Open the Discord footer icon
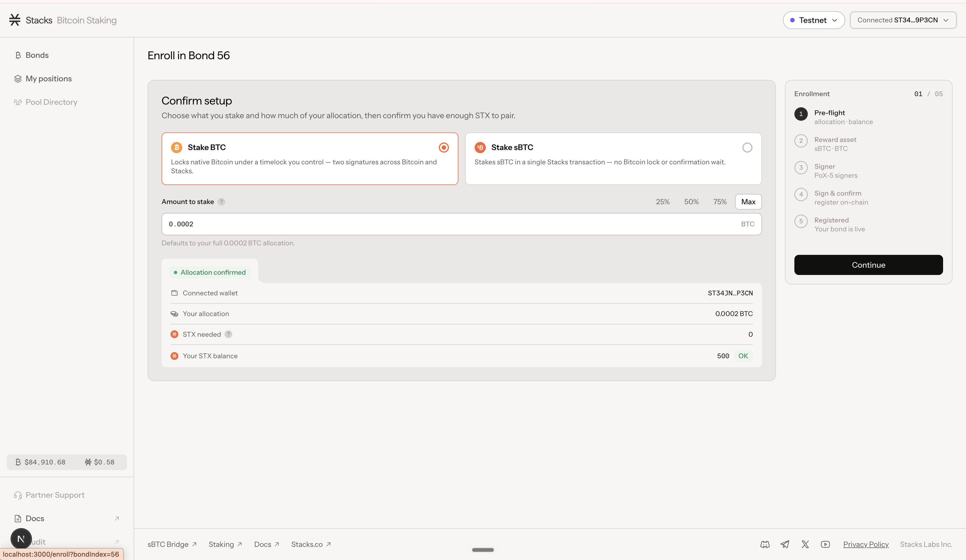Viewport: 966px width, 560px height. click(x=765, y=544)
